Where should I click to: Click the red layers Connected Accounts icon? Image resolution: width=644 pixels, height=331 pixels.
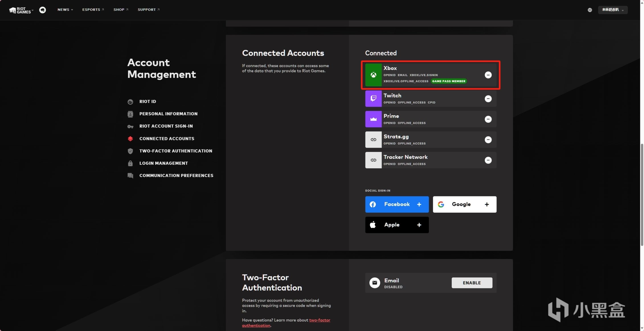pos(130,139)
